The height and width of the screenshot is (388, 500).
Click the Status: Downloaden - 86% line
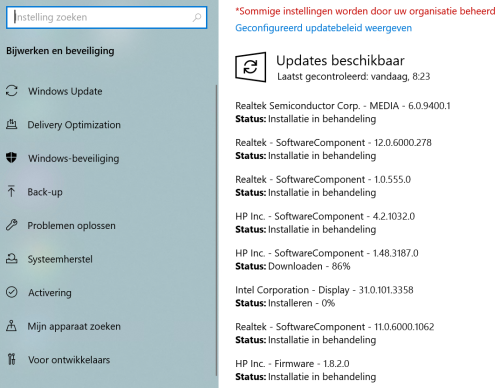[293, 266]
